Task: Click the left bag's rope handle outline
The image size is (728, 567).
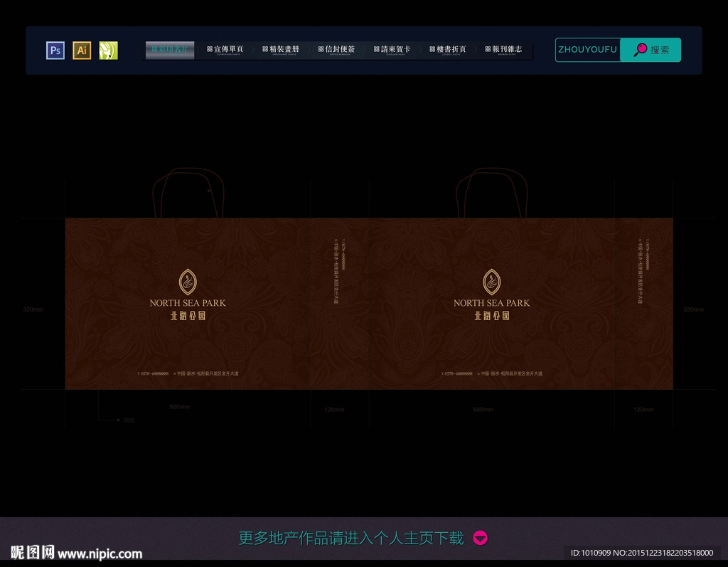Action: tap(188, 192)
